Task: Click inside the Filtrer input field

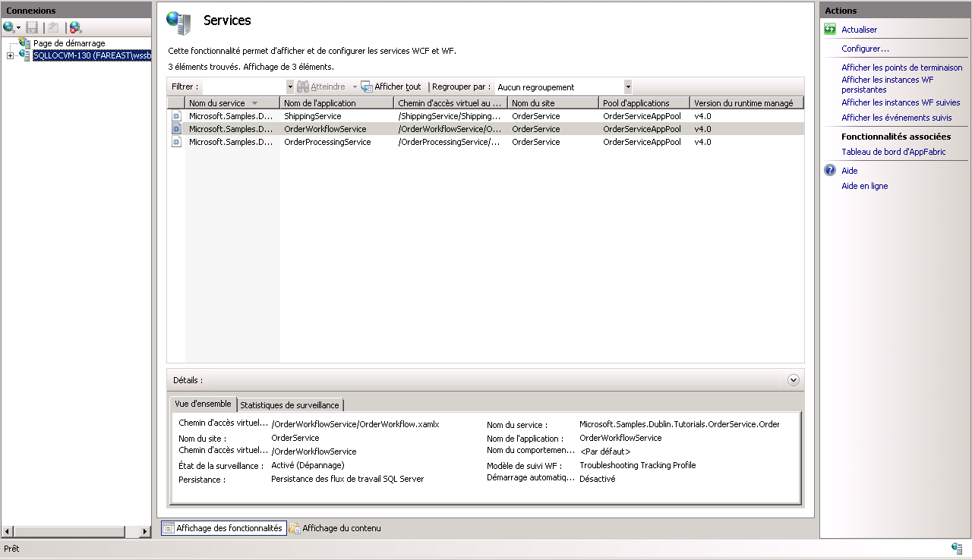Action: 244,87
